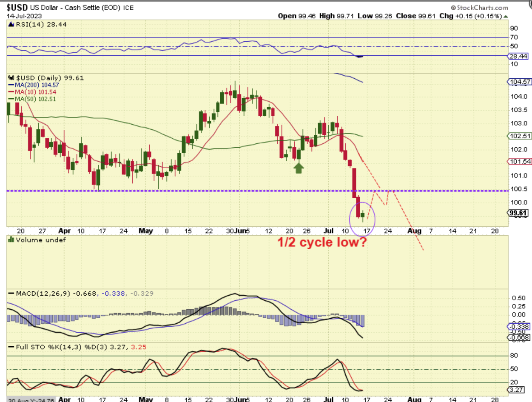Click the blue -0.338 value in MACD label
Viewport: 532px width, 402px height.
point(114,294)
